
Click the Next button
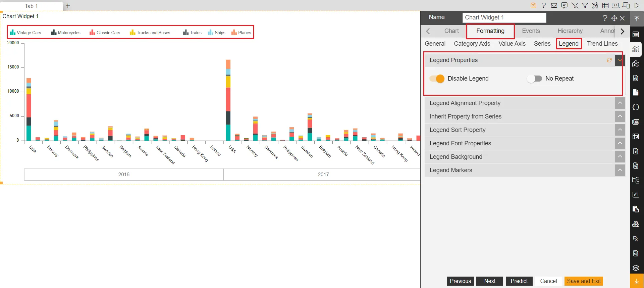[490, 281]
